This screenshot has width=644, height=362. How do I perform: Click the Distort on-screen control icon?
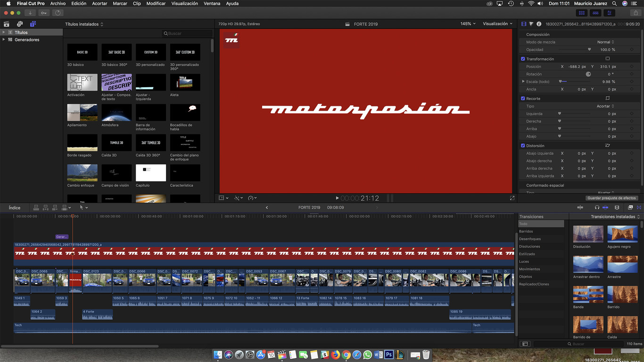coord(608,146)
